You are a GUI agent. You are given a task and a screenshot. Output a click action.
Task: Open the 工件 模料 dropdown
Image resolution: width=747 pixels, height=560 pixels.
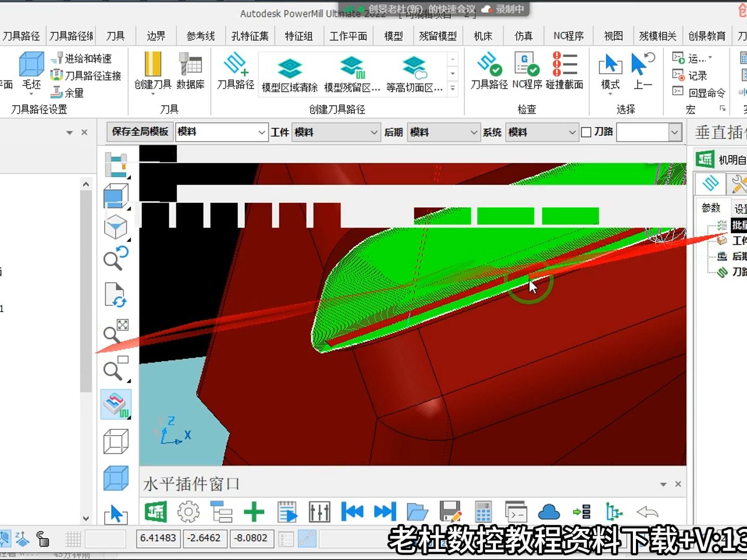point(336,132)
